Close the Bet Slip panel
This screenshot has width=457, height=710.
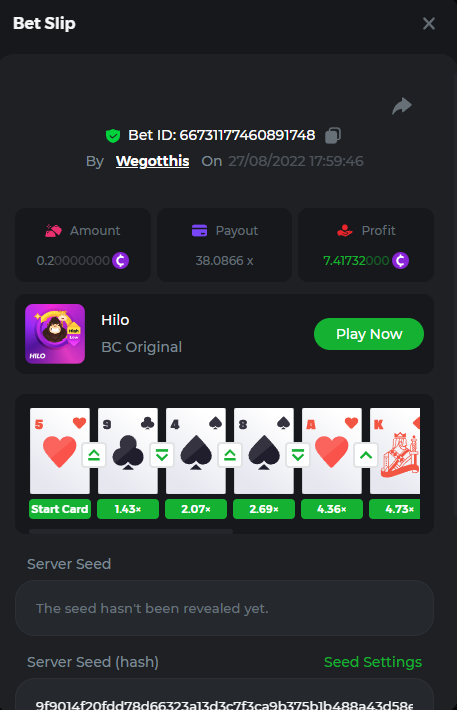pos(428,24)
